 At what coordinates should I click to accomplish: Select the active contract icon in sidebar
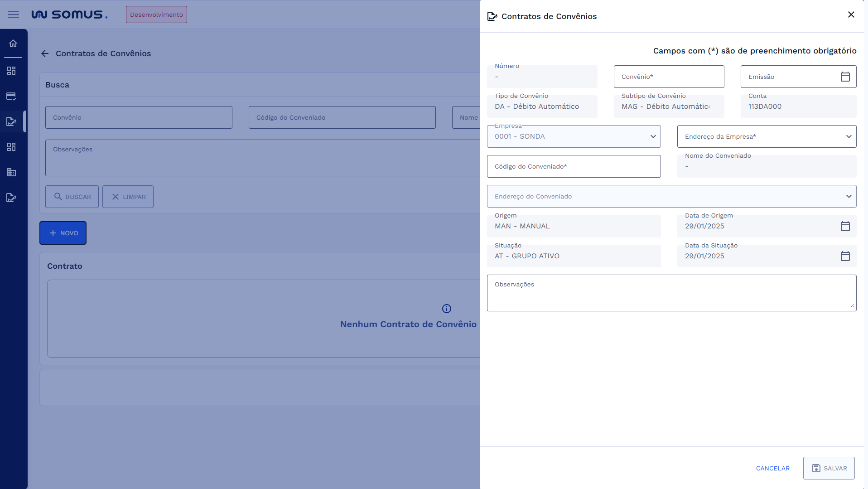(x=11, y=121)
